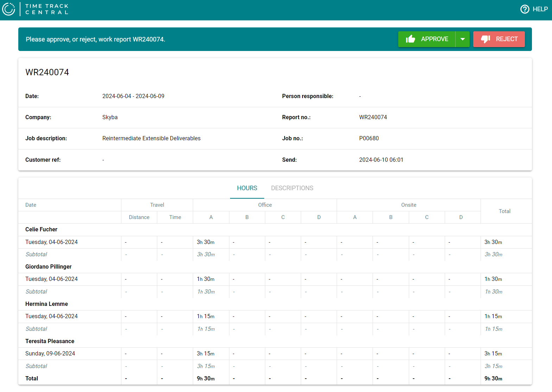Click the help question mark icon

click(x=525, y=9)
